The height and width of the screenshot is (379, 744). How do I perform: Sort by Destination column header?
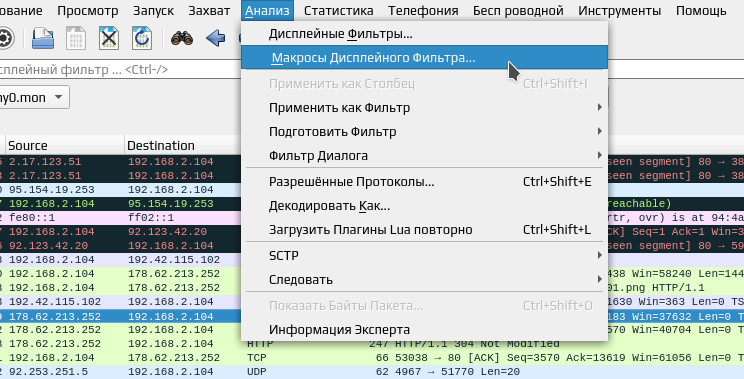[x=183, y=145]
